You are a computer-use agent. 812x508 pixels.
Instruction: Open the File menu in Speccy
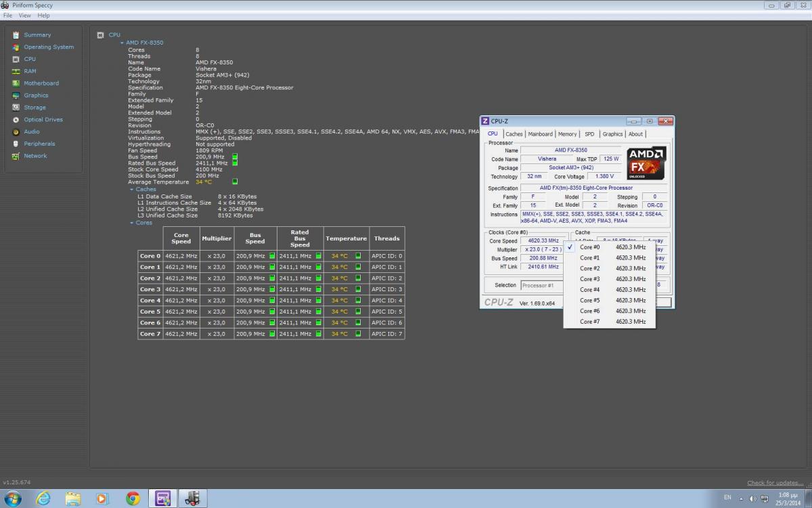(8, 15)
